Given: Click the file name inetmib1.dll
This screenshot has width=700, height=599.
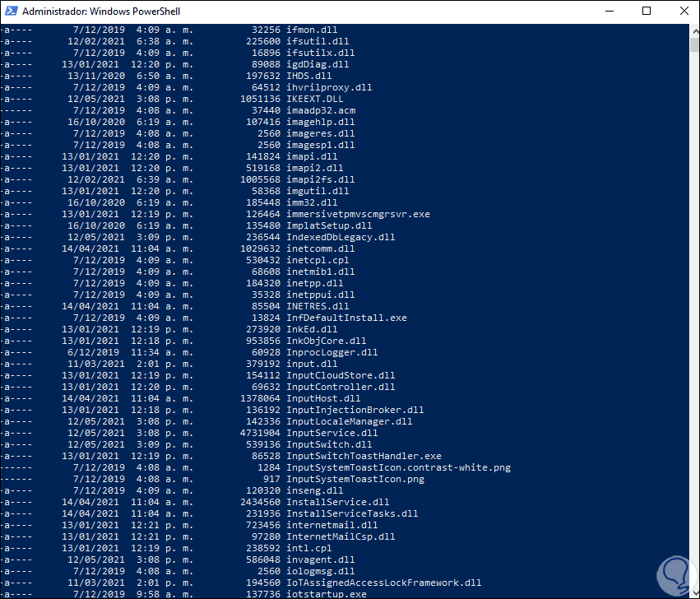Looking at the screenshot, I should [x=321, y=272].
